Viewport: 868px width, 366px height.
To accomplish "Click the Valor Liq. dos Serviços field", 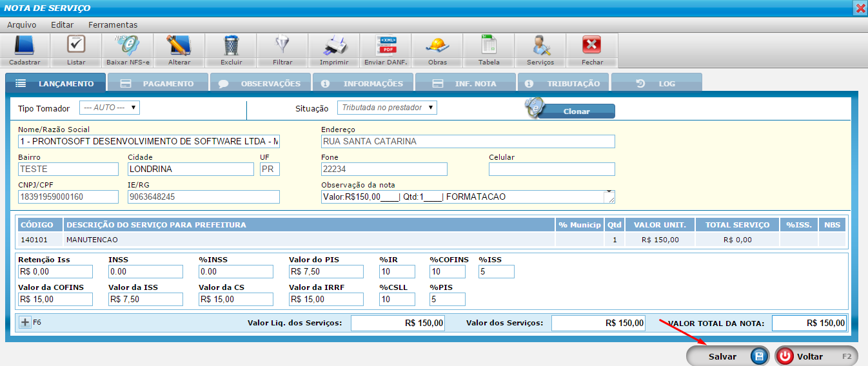I will 398,323.
